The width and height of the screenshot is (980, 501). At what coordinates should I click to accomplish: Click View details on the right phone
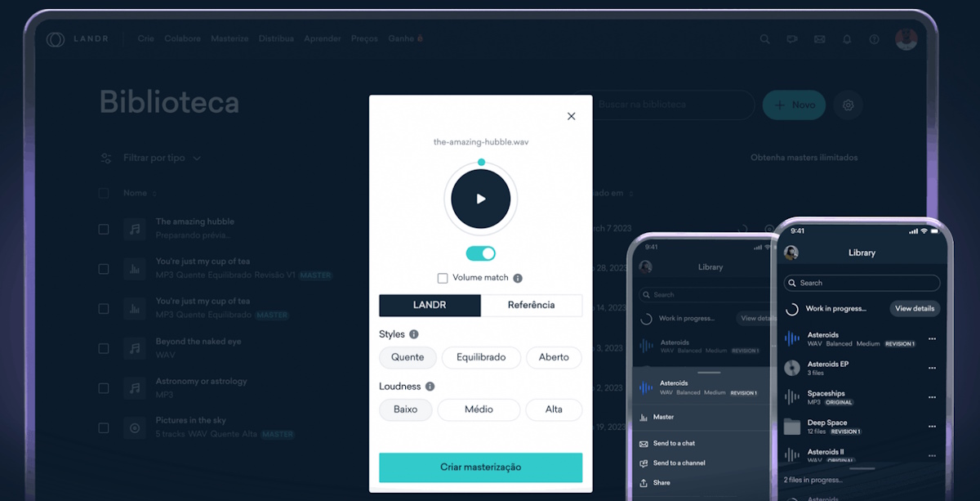pyautogui.click(x=915, y=309)
